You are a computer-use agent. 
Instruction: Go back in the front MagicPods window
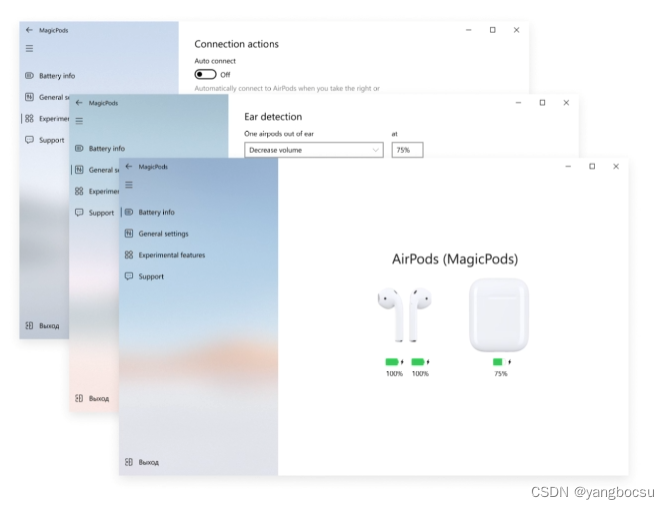click(x=129, y=166)
